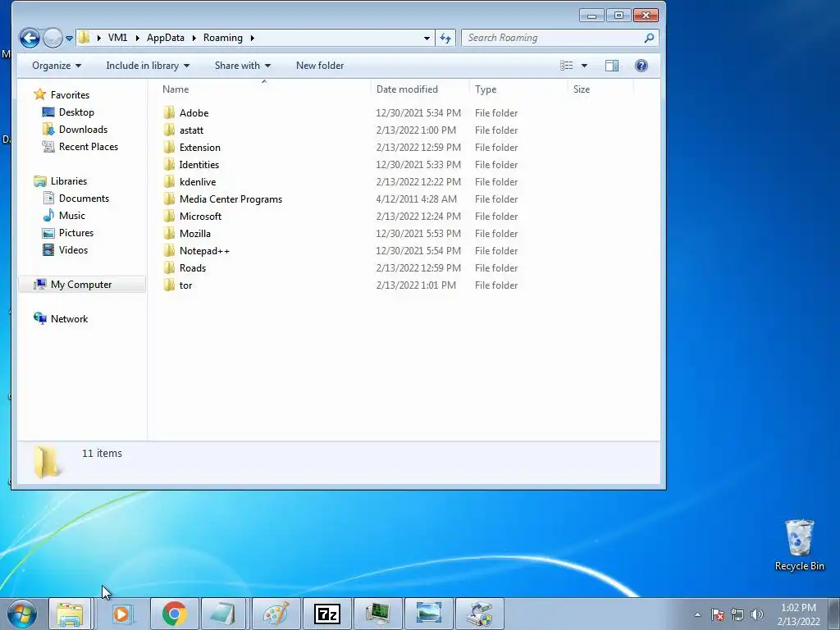Change your view icon
The image size is (840, 630).
pos(566,66)
